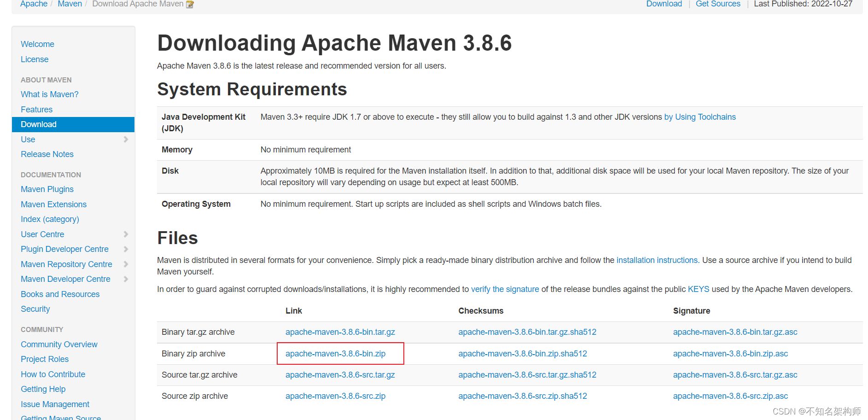The height and width of the screenshot is (420, 868).
Task: Click the 'Java Development Kit (JDK)' cell
Action: click(204, 122)
